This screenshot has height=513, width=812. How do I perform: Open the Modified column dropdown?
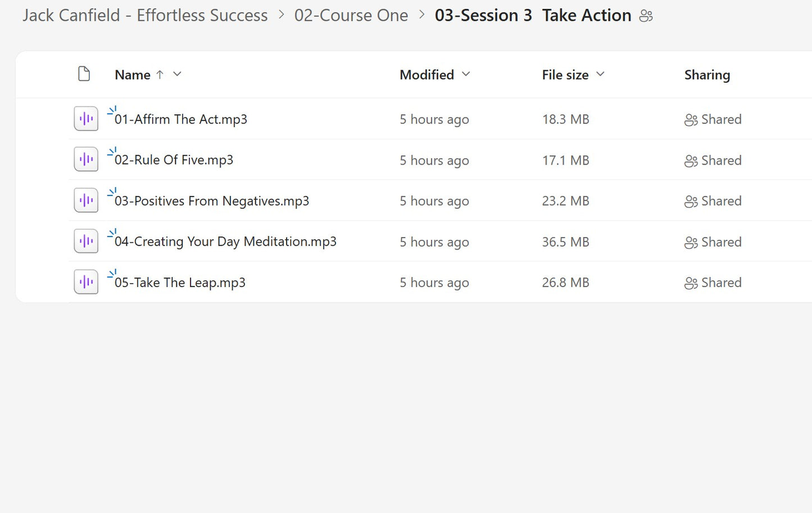(x=466, y=74)
